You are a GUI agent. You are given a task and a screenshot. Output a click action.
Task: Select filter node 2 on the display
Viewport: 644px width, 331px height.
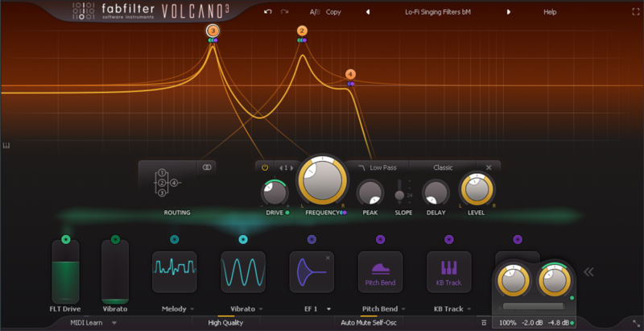click(303, 31)
